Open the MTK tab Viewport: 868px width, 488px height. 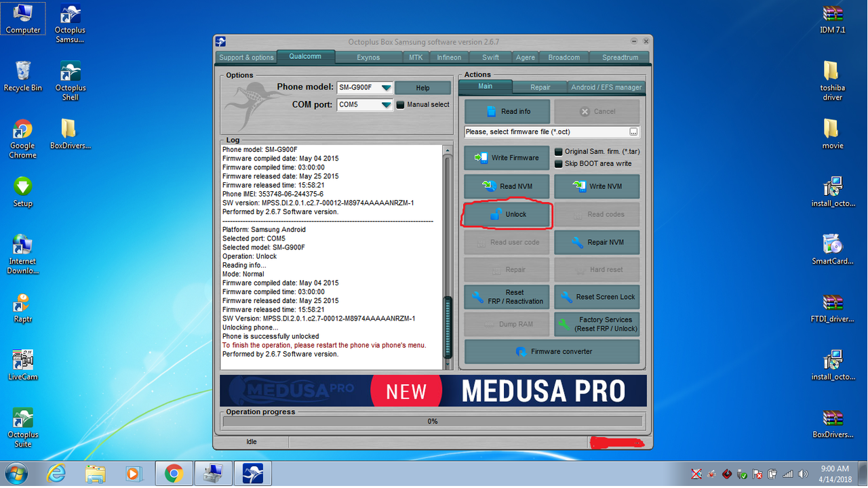pos(416,58)
